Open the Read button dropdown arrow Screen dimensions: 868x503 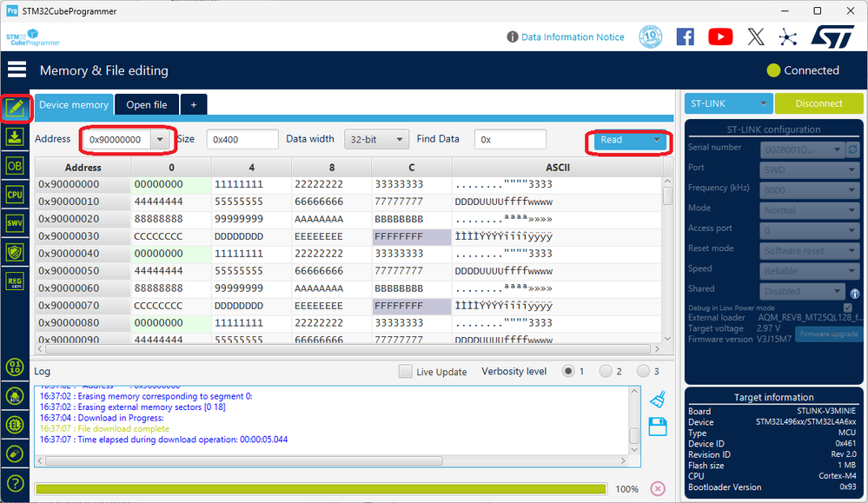point(657,140)
